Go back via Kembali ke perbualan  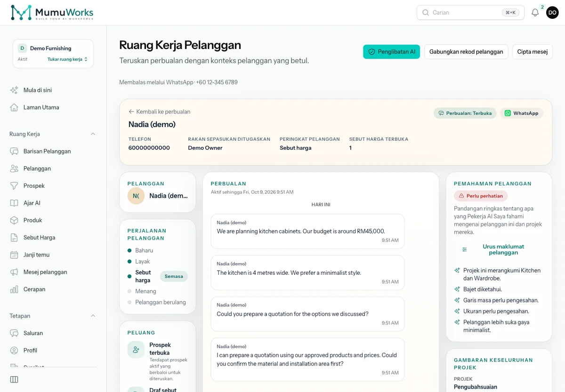point(160,112)
